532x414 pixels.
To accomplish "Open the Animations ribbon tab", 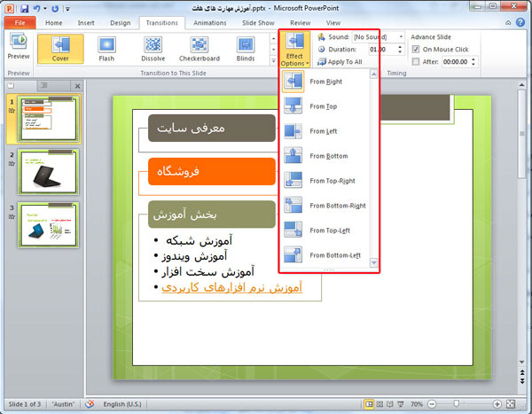I will point(208,22).
